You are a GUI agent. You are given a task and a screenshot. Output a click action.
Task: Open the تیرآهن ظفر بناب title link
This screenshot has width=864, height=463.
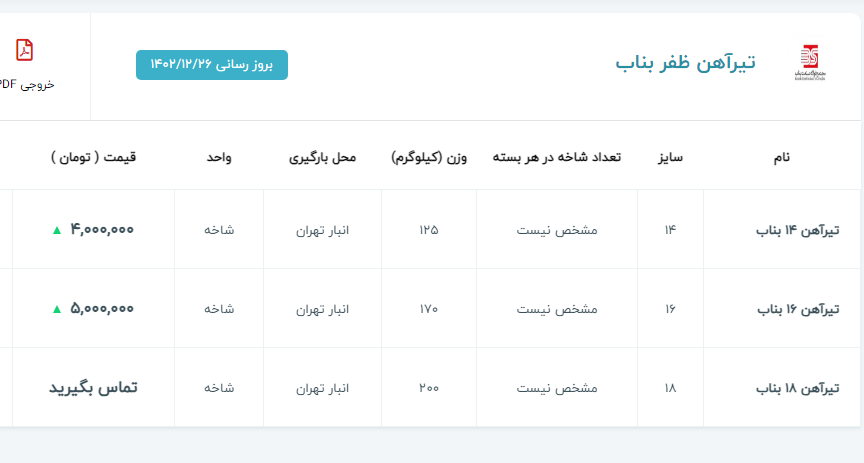685,63
